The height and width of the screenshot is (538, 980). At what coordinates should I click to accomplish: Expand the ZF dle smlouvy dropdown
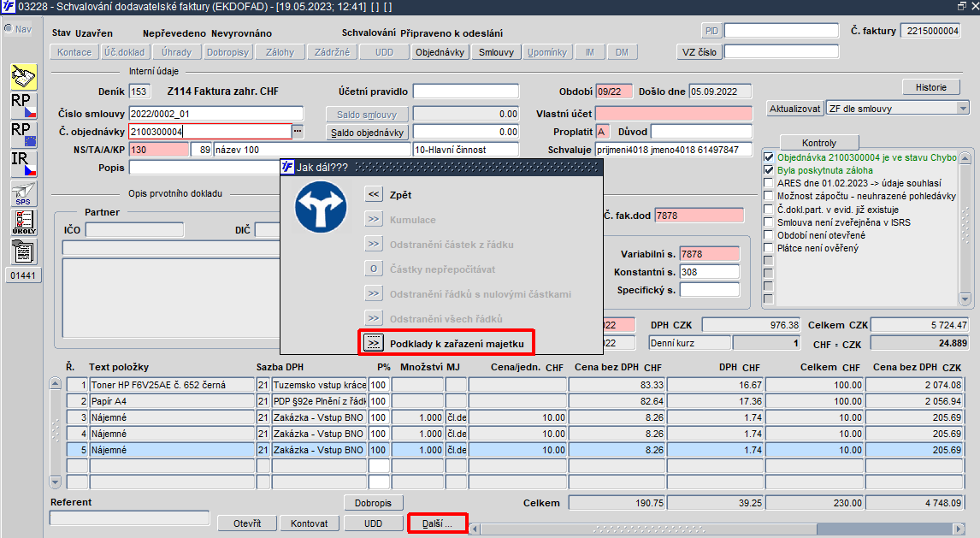click(x=963, y=108)
